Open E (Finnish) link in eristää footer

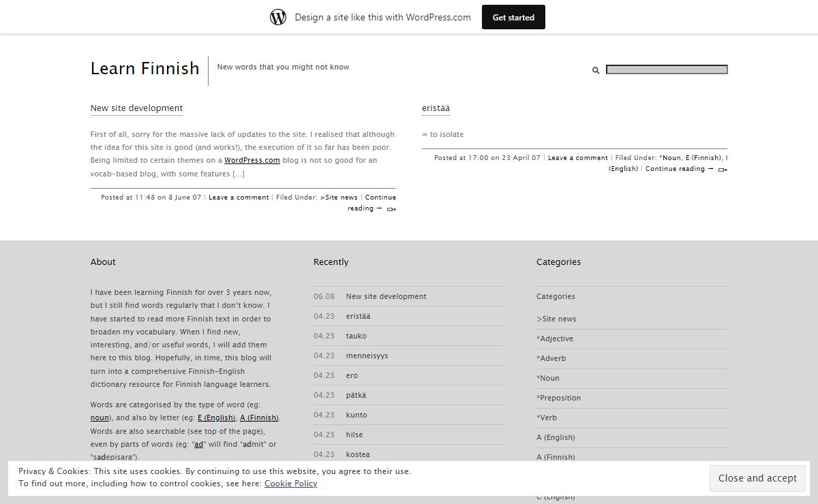point(703,158)
